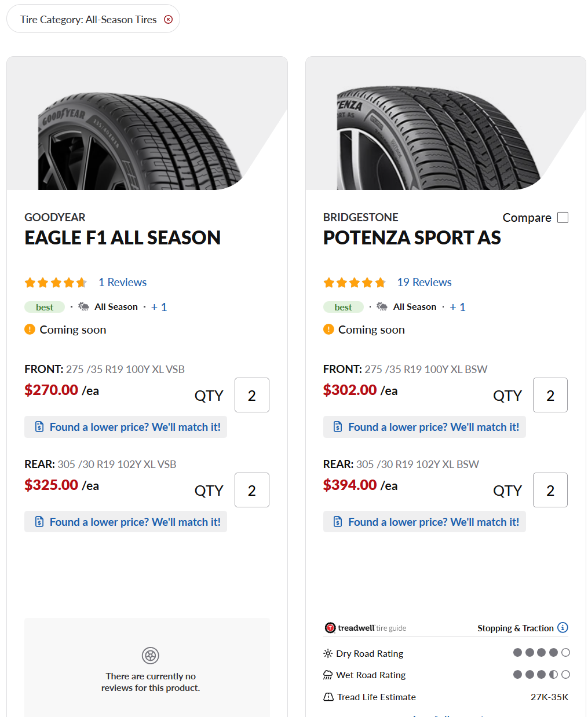The height and width of the screenshot is (717, 588).
Task: Open the Potenza Sport AS product title
Action: coord(412,238)
